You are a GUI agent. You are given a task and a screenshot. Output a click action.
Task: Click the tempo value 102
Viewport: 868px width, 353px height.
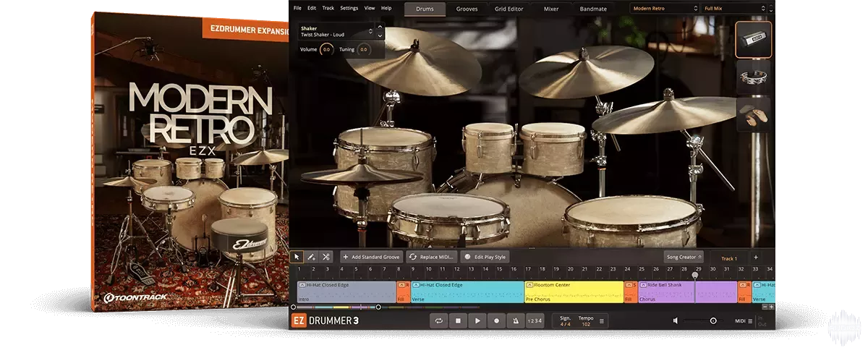coord(586,324)
